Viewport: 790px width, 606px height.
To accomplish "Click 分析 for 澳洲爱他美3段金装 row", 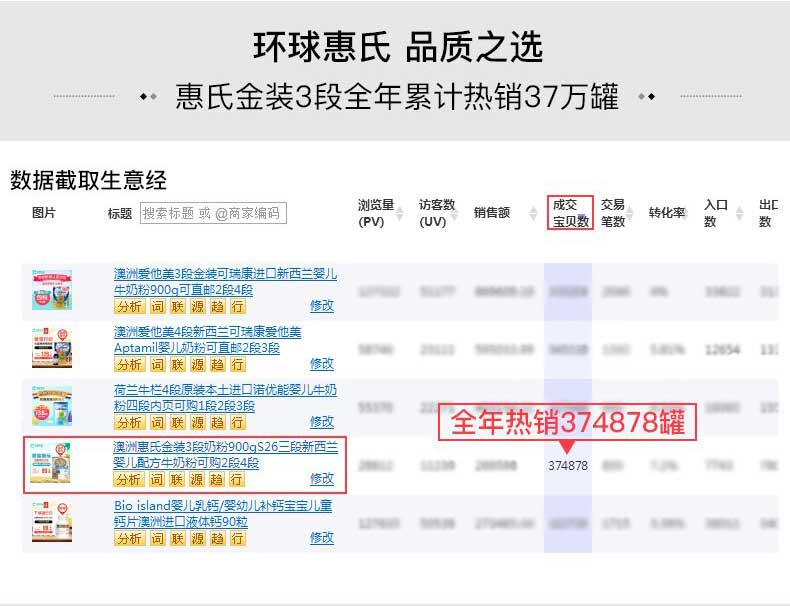I will 129,306.
